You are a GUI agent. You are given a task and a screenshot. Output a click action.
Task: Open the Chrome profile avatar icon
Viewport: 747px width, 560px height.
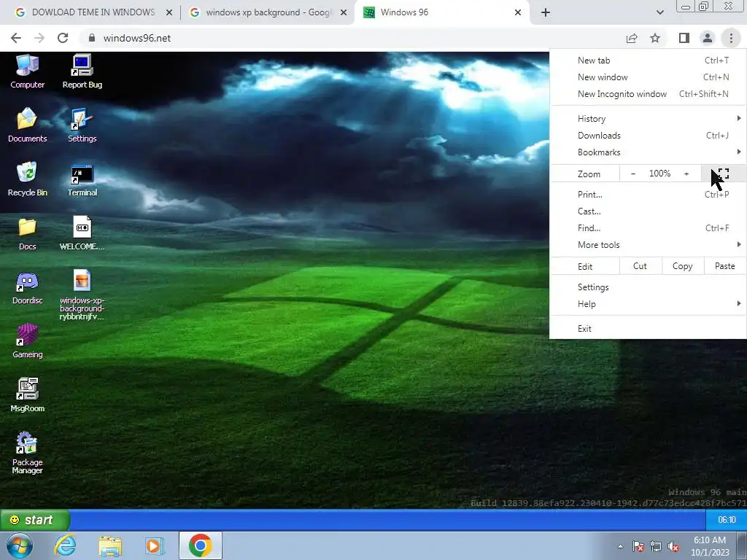708,38
